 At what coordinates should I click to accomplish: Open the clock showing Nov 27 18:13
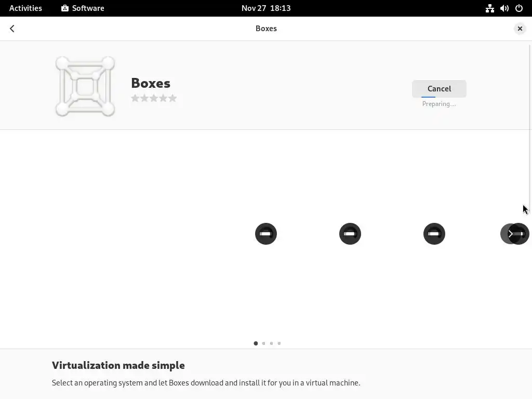(266, 8)
